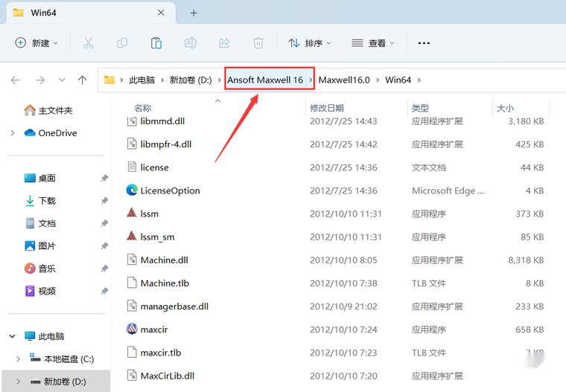Open the New (新建) dropdown
Image resolution: width=566 pixels, height=392 pixels.
tap(36, 43)
